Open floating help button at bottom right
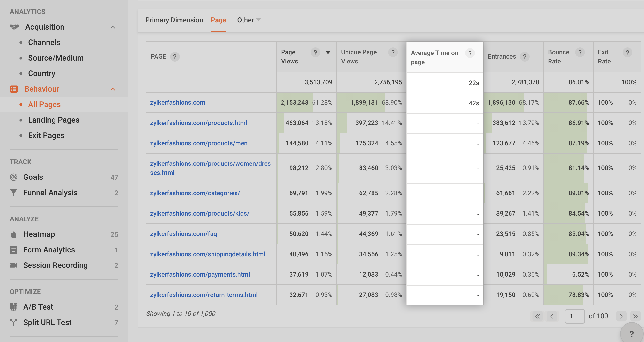 [631, 334]
